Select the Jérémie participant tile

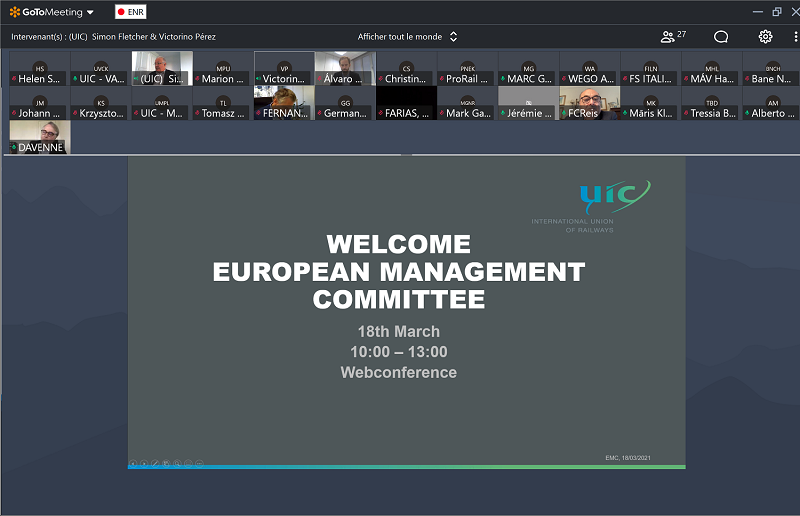(529, 103)
